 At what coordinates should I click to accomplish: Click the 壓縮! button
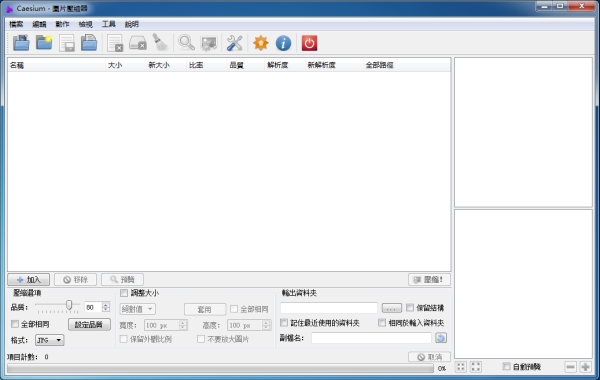coord(429,279)
